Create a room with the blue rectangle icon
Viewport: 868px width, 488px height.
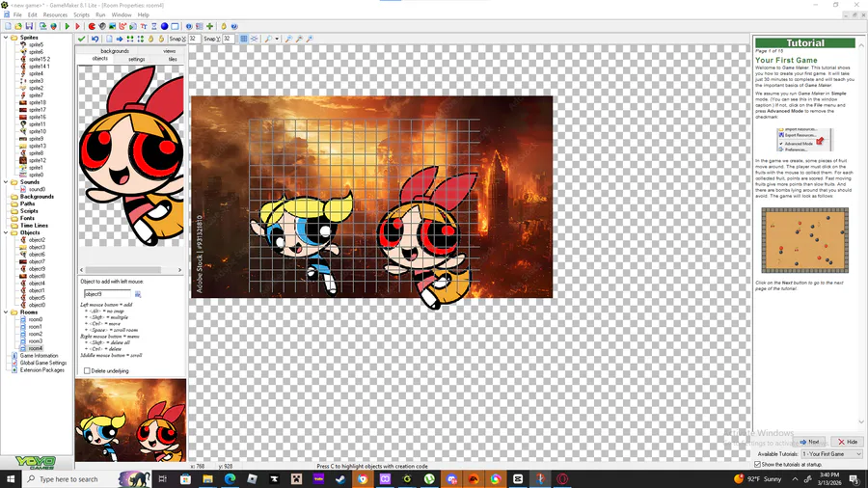(x=175, y=26)
